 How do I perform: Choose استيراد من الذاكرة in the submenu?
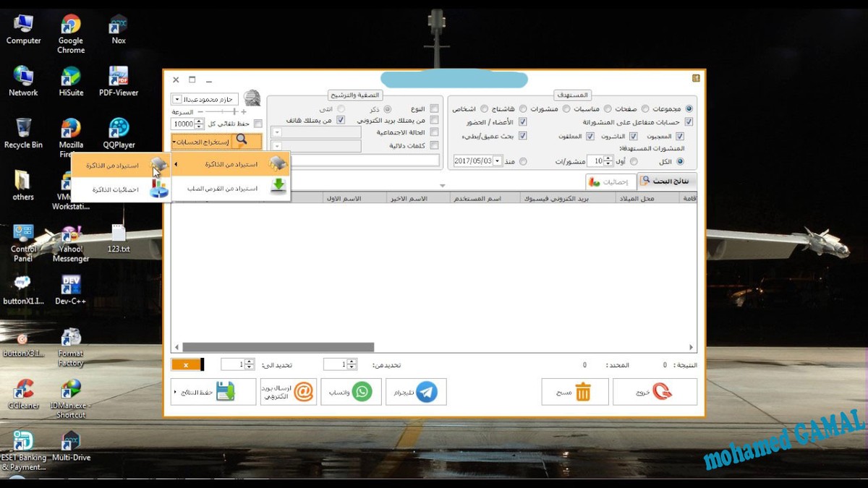click(122, 166)
